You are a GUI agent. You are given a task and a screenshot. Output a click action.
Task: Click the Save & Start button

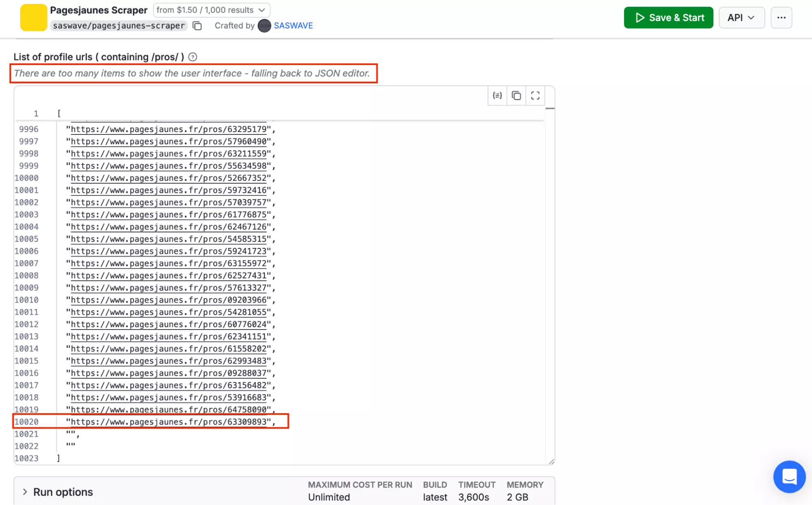point(669,17)
